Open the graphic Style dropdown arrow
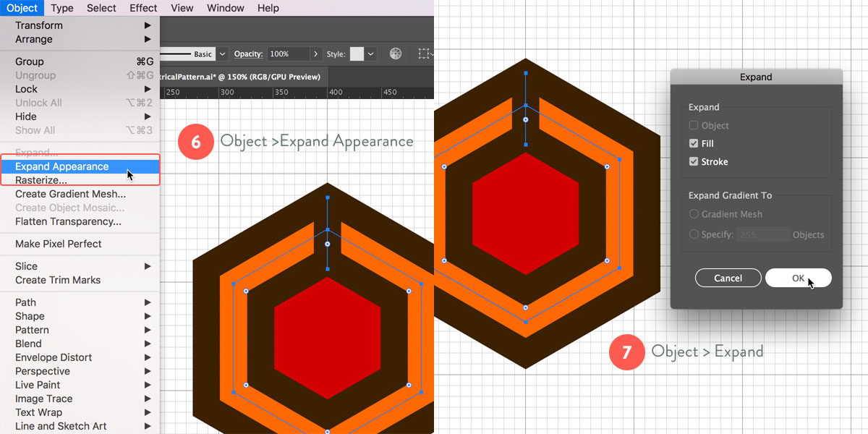The height and width of the screenshot is (434, 868). [371, 54]
